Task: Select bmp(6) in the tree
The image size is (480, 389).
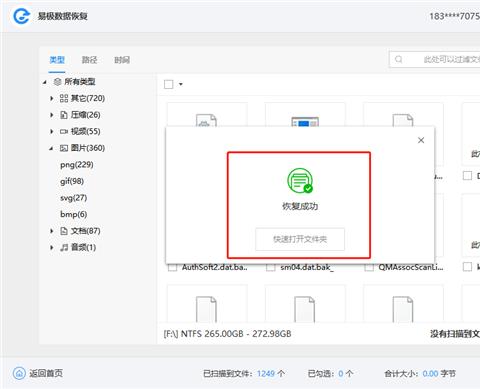Action: (73, 214)
